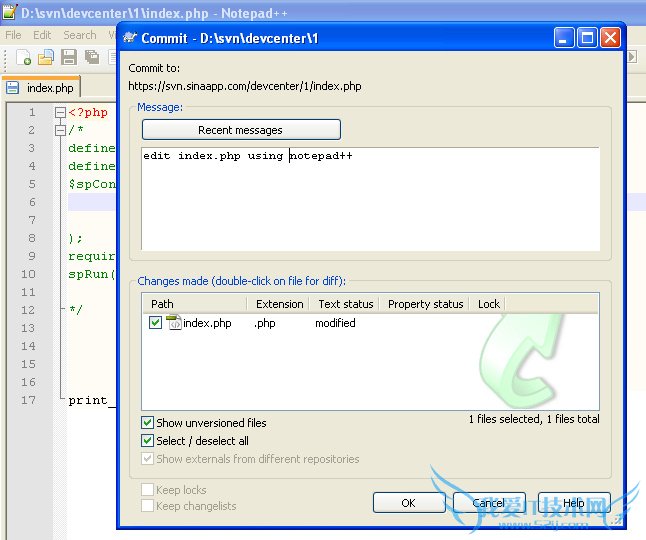The image size is (646, 540).
Task: Click the Notepad++ title bar icon
Action: pyautogui.click(x=9, y=12)
